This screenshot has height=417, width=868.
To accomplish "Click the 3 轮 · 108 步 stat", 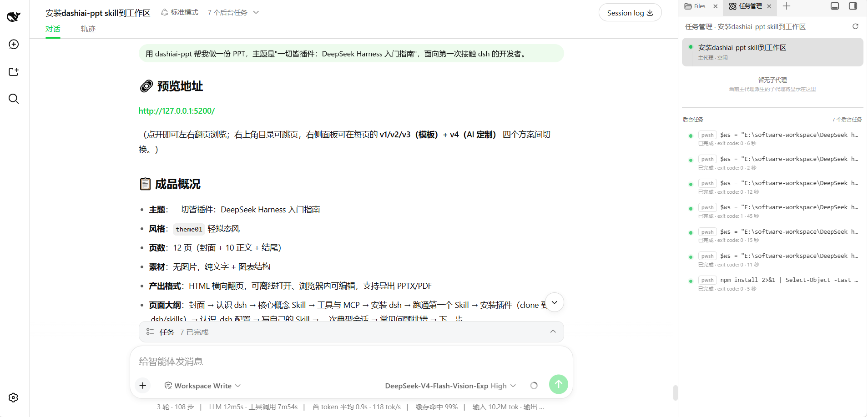I will (x=175, y=407).
